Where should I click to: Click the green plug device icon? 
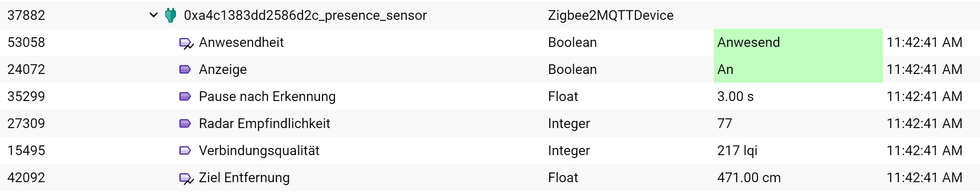(x=171, y=15)
